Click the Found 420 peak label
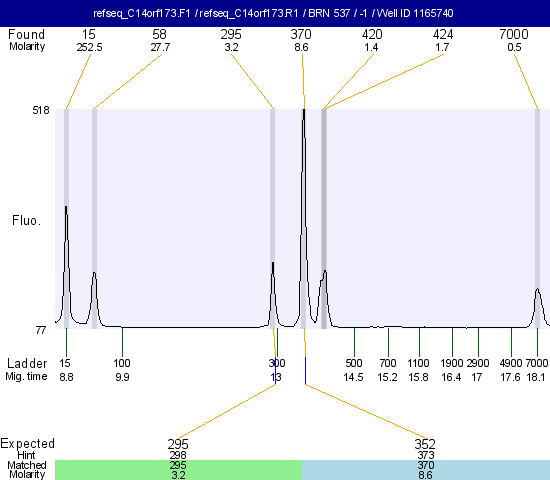 372,35
